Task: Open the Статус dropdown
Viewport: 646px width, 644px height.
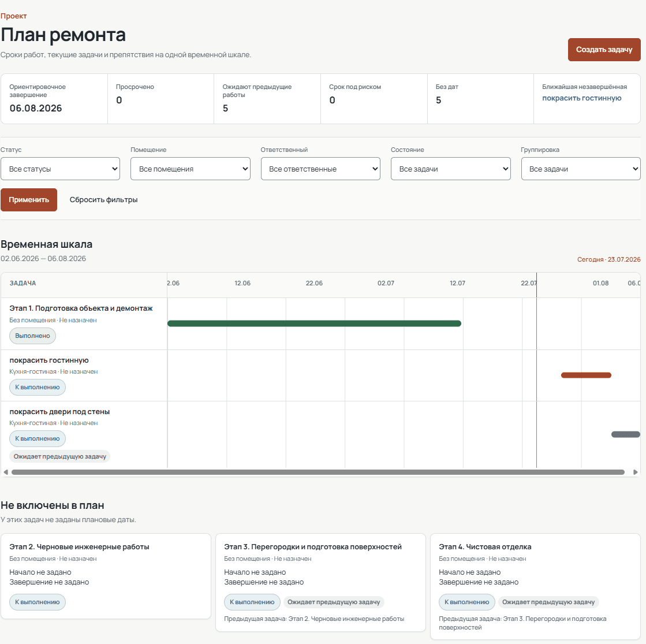Action: [x=60, y=169]
